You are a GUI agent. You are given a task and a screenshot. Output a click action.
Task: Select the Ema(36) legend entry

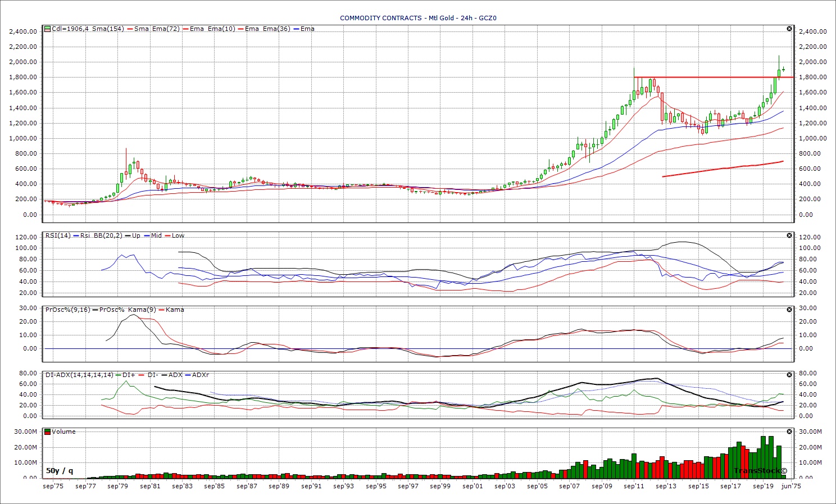276,29
